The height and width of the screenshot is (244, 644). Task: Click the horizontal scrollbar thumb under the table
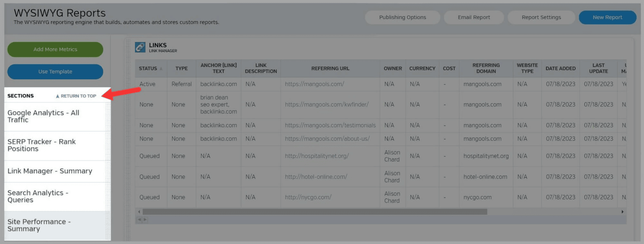tap(314, 212)
